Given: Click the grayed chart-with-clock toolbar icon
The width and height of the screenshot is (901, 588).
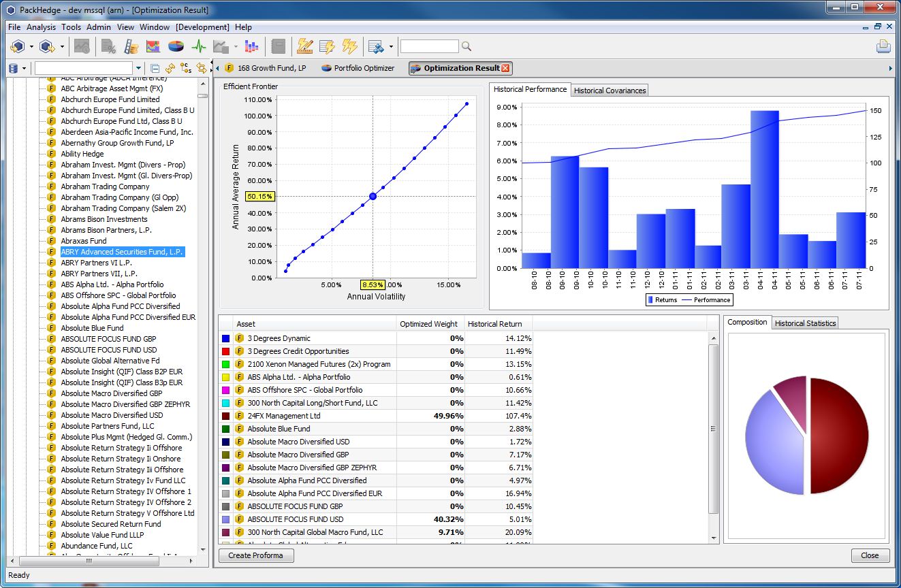Looking at the screenshot, I should click(x=82, y=46).
